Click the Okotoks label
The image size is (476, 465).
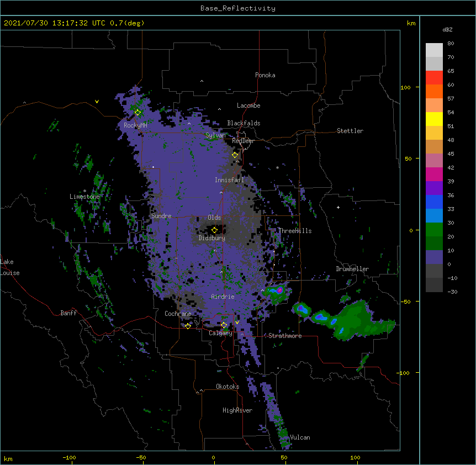pos(228,387)
